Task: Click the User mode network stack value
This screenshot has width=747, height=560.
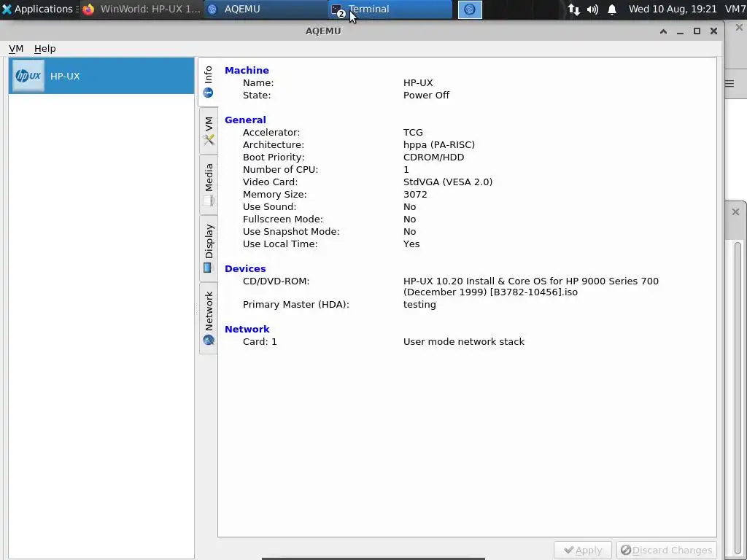Action: [x=464, y=342]
